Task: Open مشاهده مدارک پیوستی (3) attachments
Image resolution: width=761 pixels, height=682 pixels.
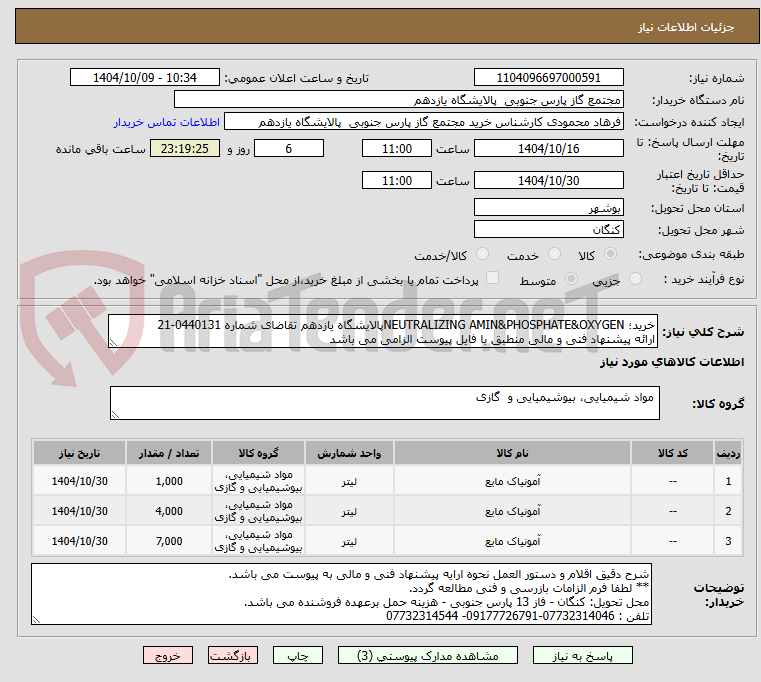Action: [x=428, y=655]
